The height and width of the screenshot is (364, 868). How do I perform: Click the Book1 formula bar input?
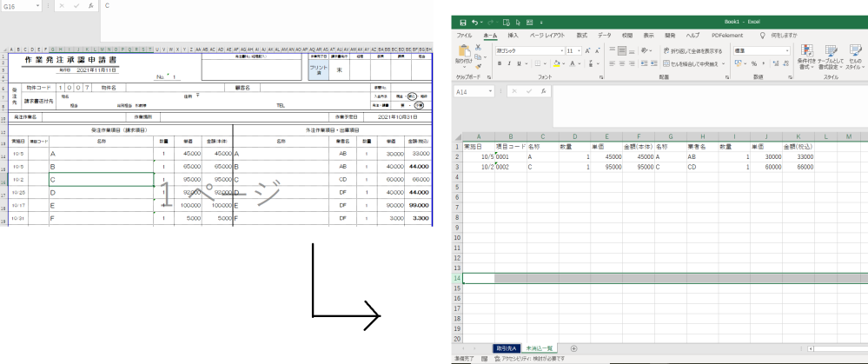coord(710,106)
